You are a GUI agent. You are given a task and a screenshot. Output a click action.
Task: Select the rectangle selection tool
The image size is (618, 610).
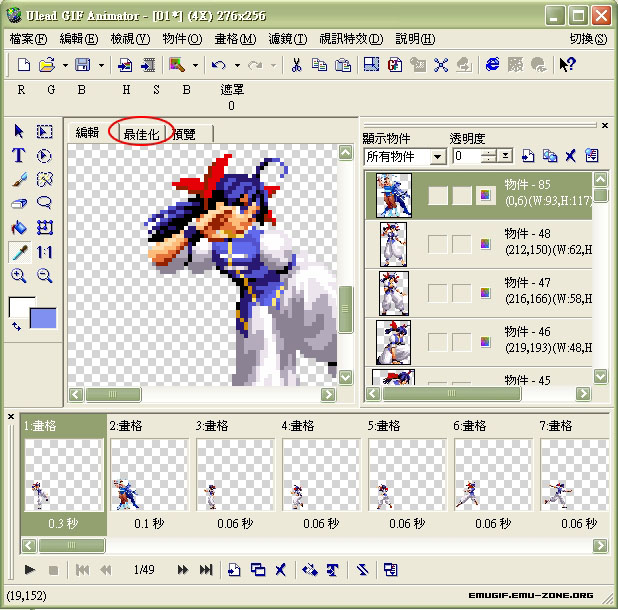(x=44, y=132)
